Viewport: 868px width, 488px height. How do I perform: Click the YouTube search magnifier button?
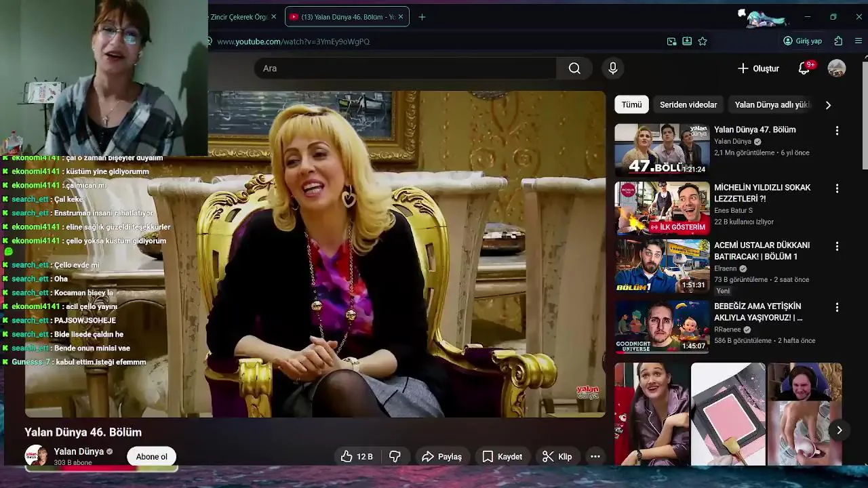[x=574, y=68]
